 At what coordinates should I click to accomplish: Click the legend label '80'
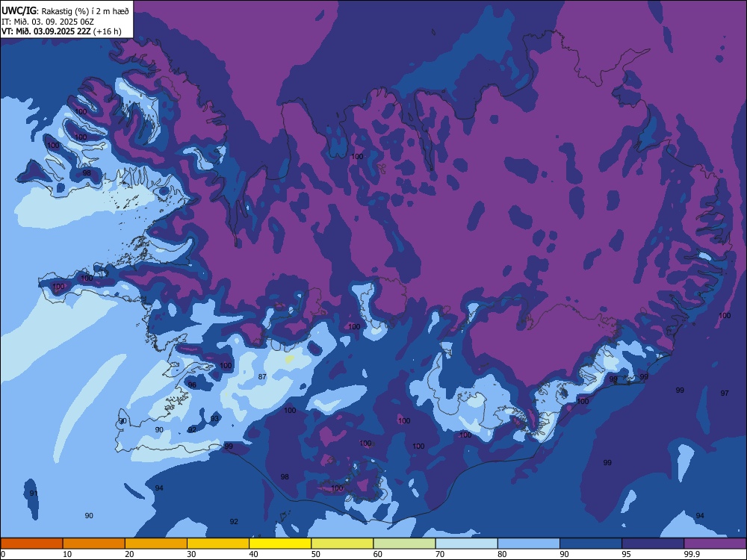click(x=502, y=554)
